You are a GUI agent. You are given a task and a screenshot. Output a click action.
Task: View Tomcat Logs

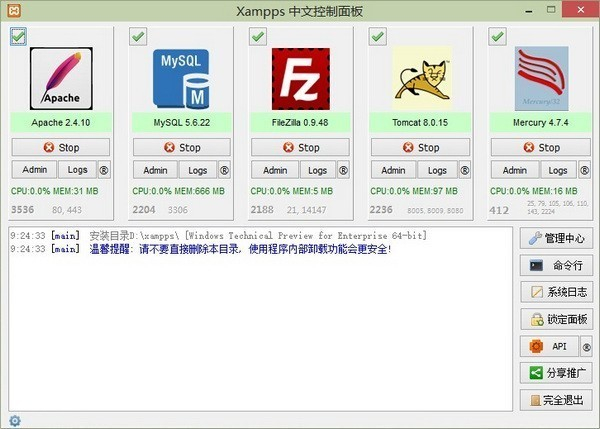pyautogui.click(x=437, y=170)
